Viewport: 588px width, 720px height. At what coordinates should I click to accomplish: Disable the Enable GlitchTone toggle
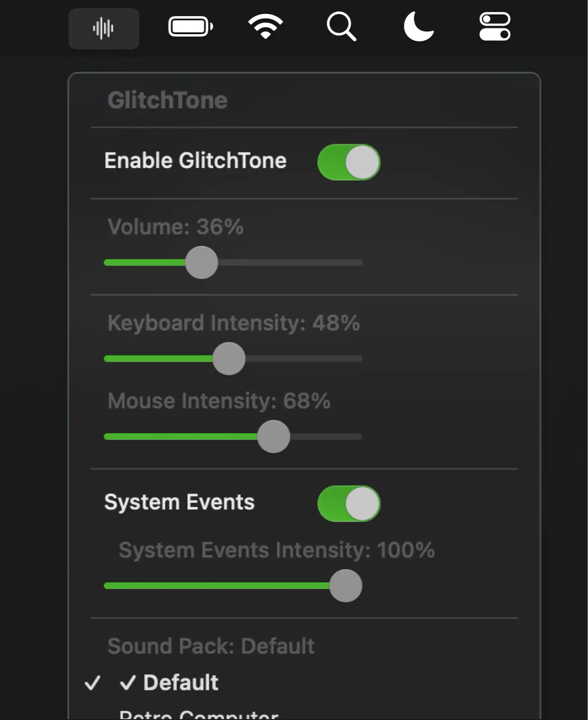(x=349, y=162)
